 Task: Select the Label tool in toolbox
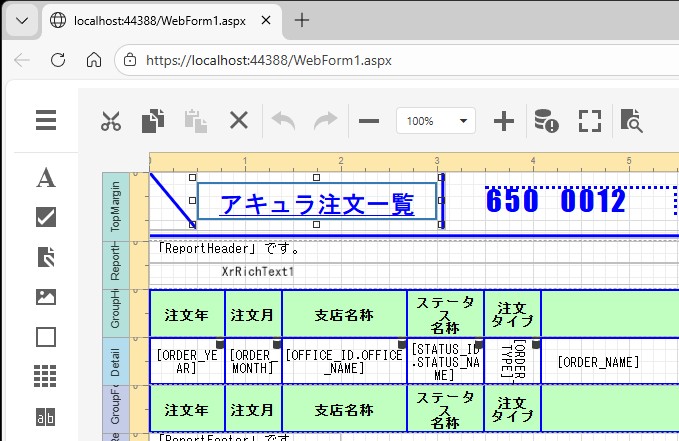click(46, 178)
